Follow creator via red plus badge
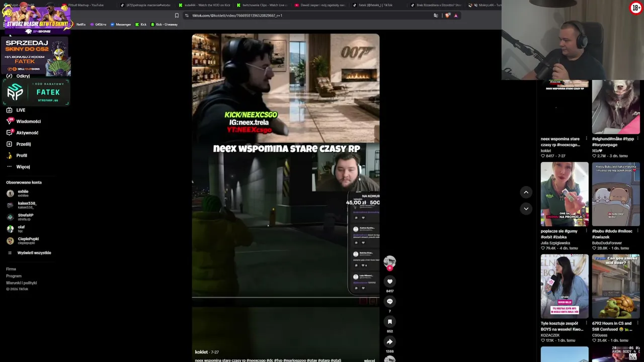This screenshot has height=362, width=644. [389, 268]
